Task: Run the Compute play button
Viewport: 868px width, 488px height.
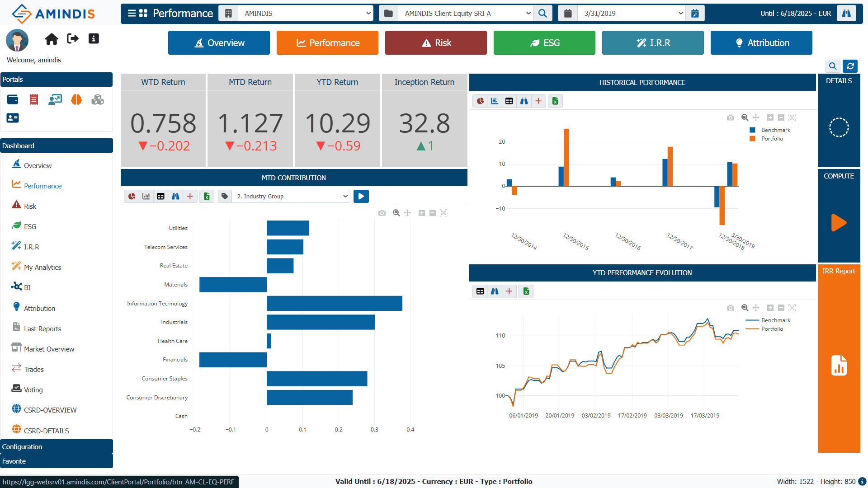Action: [x=839, y=223]
